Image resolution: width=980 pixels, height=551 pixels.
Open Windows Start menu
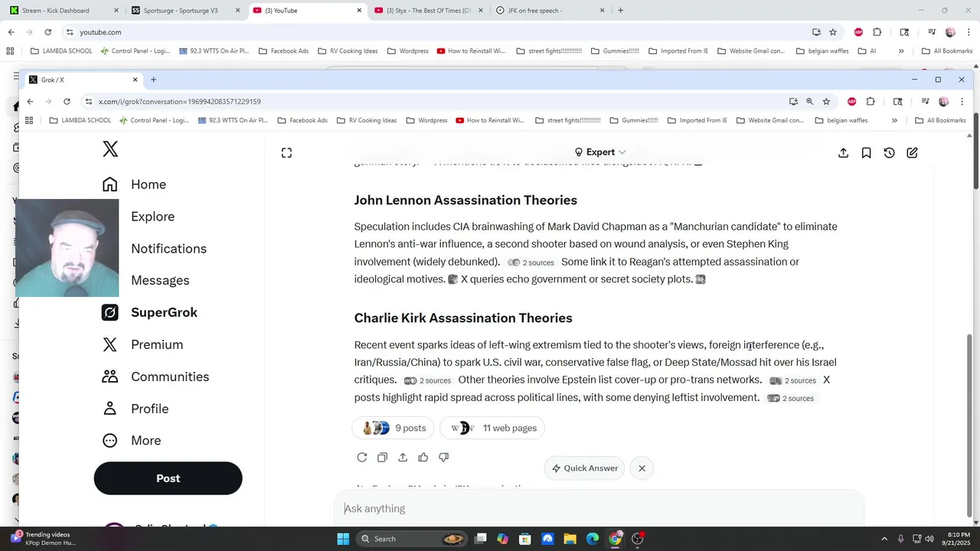coord(342,539)
